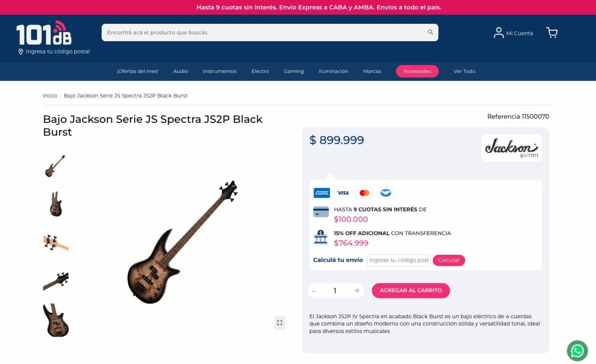Image resolution: width=596 pixels, height=364 pixels.
Task: Increase quantity with plus button
Action: pyautogui.click(x=357, y=291)
